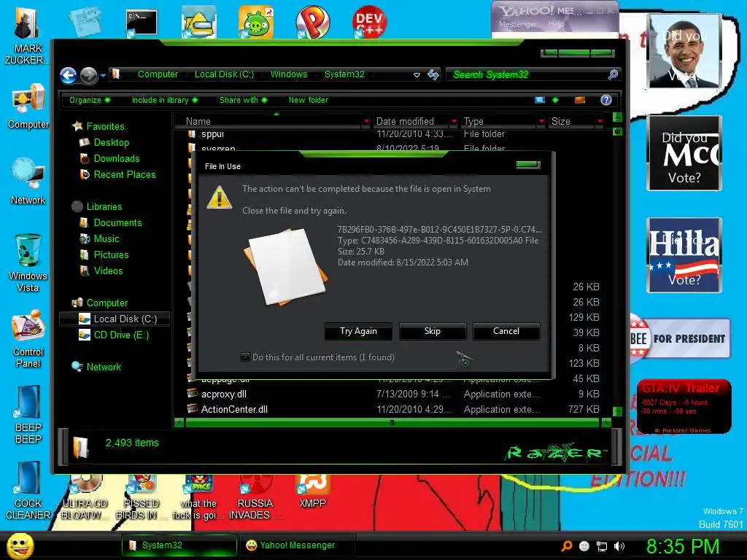Select Documents library in sidebar
The height and width of the screenshot is (560, 747).
[x=117, y=223]
